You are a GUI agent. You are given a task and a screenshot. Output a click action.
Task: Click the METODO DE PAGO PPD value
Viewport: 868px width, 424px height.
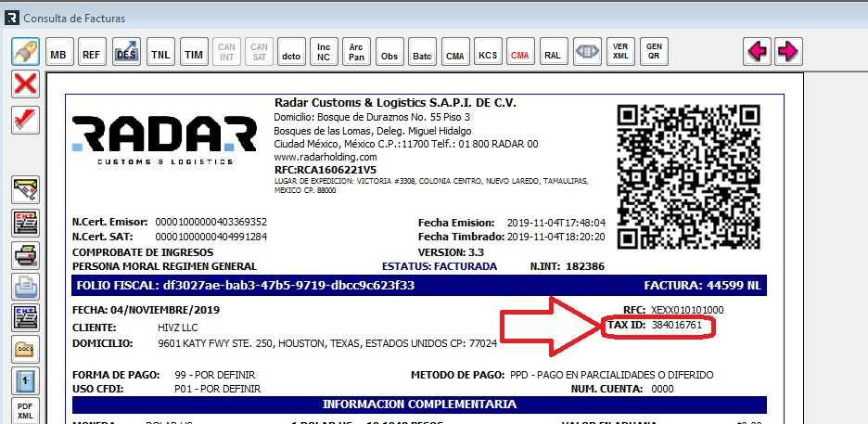coord(612,375)
